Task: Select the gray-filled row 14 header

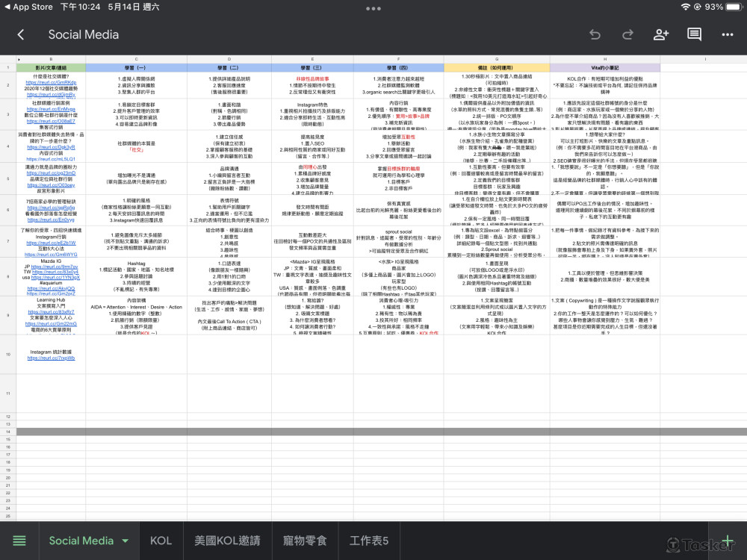Action: click(x=7, y=432)
